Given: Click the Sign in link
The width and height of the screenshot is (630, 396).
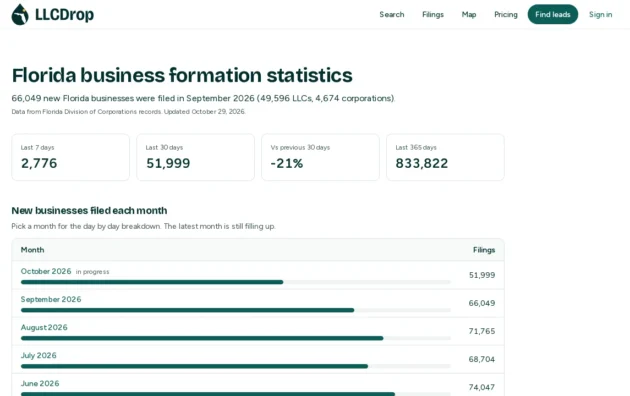Looking at the screenshot, I should [x=601, y=14].
